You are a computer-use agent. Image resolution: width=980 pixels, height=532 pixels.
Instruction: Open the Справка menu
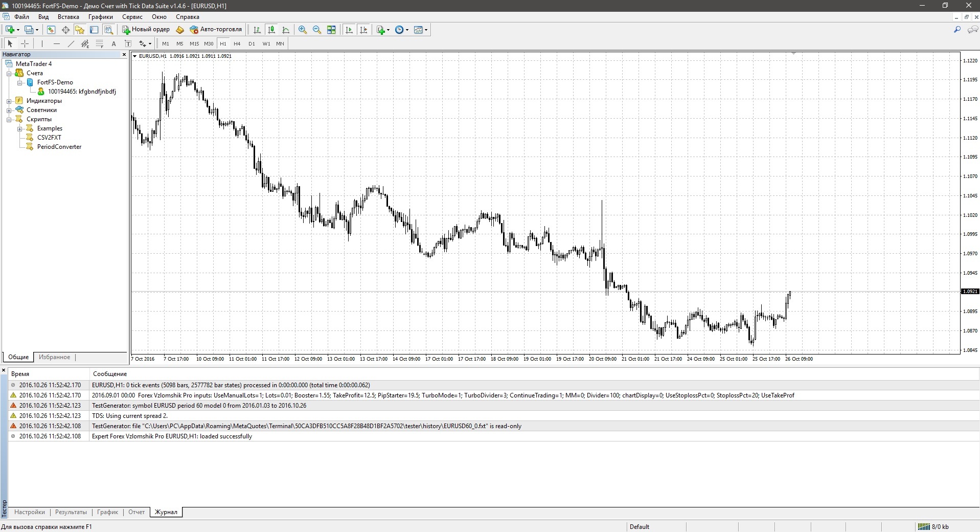[x=188, y=17]
